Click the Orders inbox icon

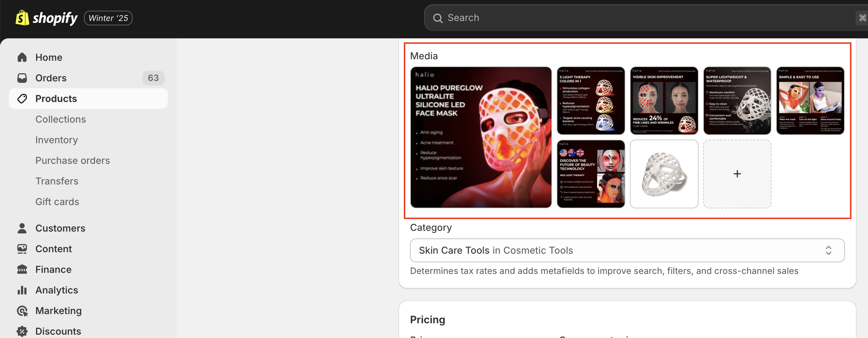click(22, 78)
